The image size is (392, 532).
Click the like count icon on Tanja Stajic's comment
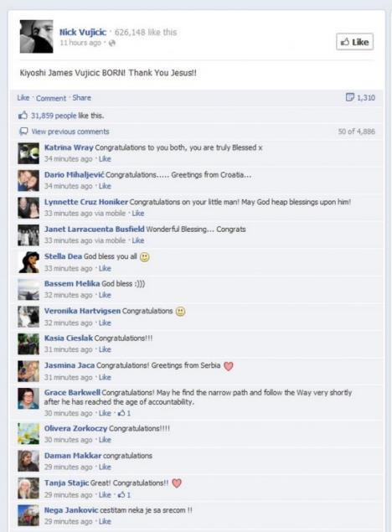pyautogui.click(x=121, y=494)
